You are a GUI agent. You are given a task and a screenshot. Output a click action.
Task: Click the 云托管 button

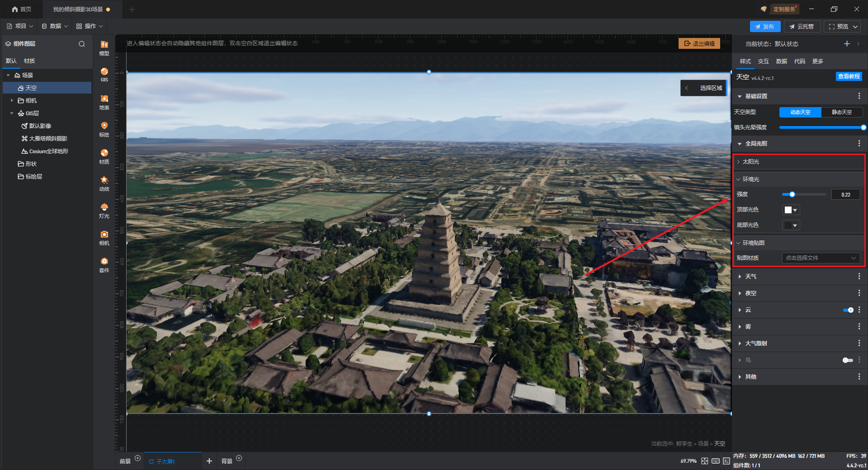[802, 27]
